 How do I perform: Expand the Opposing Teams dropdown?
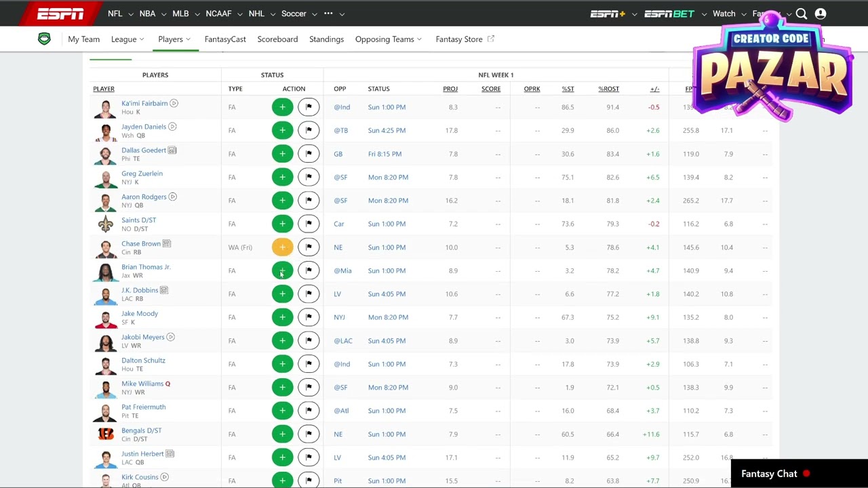[x=389, y=39]
